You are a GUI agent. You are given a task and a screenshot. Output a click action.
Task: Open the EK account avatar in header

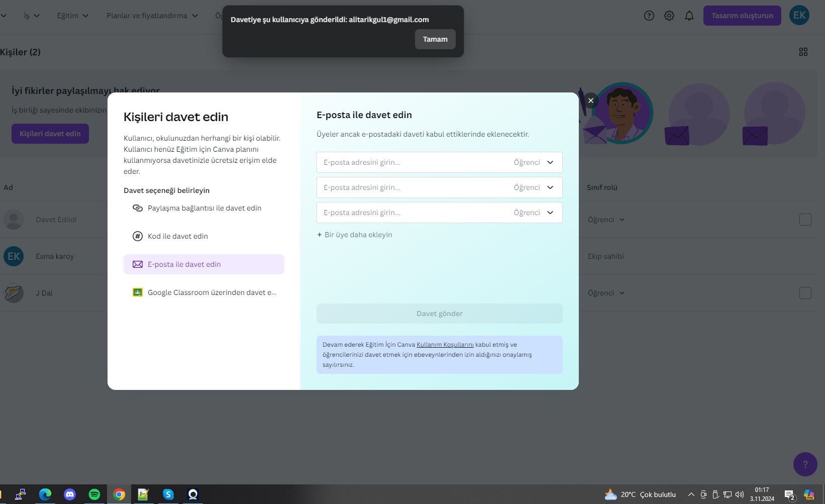(x=799, y=15)
